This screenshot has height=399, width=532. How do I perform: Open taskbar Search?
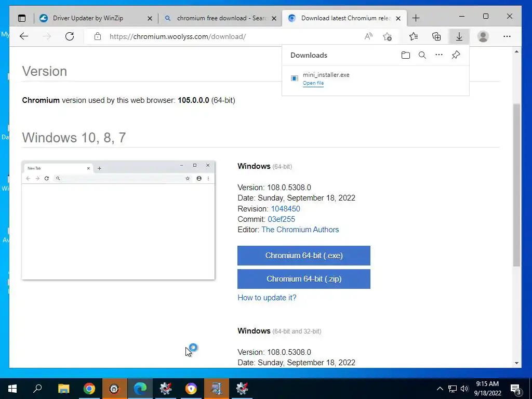(x=37, y=389)
